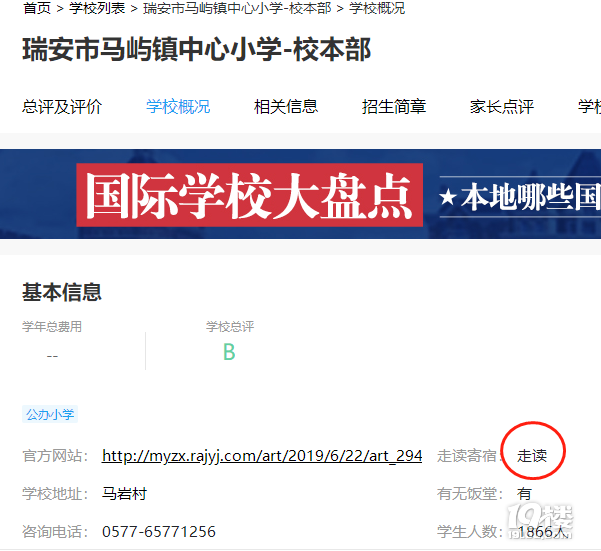
Task: Click the 官方网站 label
Action: click(x=55, y=456)
